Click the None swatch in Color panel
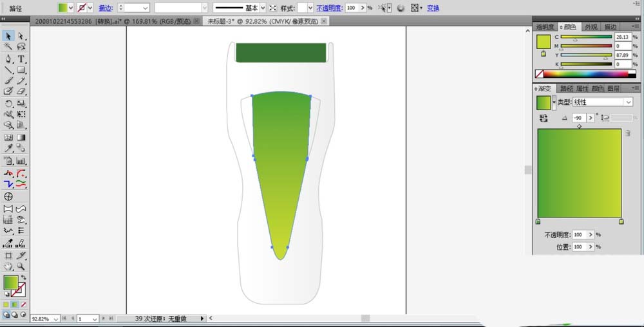 click(x=539, y=74)
